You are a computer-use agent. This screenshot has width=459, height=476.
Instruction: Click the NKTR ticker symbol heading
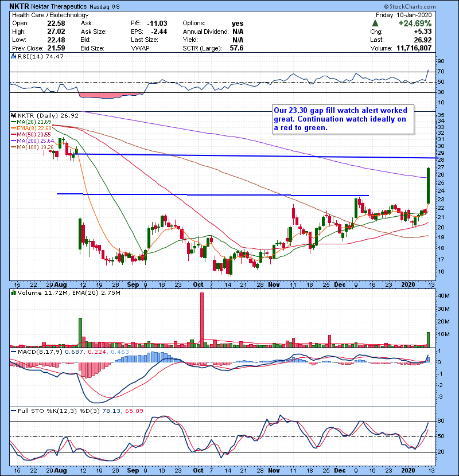coord(17,6)
